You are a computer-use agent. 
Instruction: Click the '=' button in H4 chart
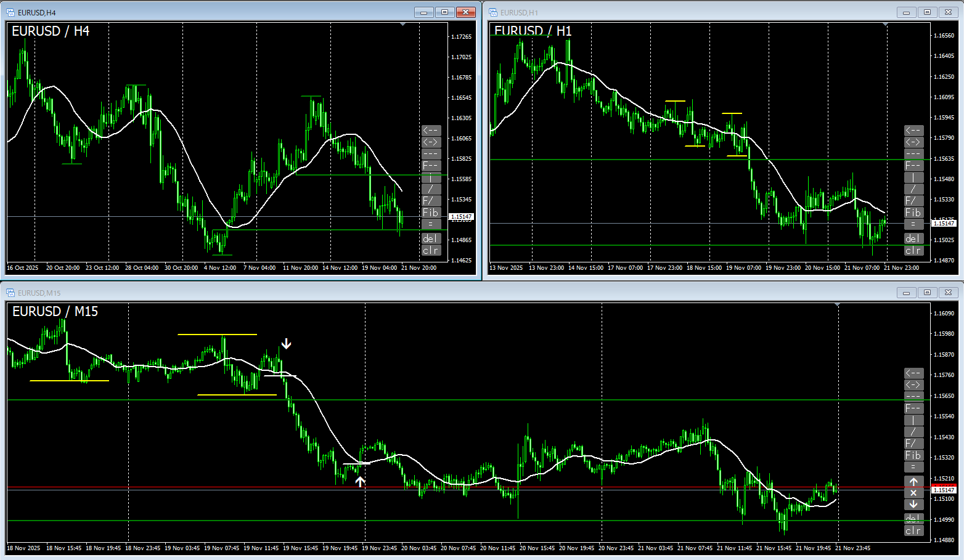pyautogui.click(x=431, y=224)
